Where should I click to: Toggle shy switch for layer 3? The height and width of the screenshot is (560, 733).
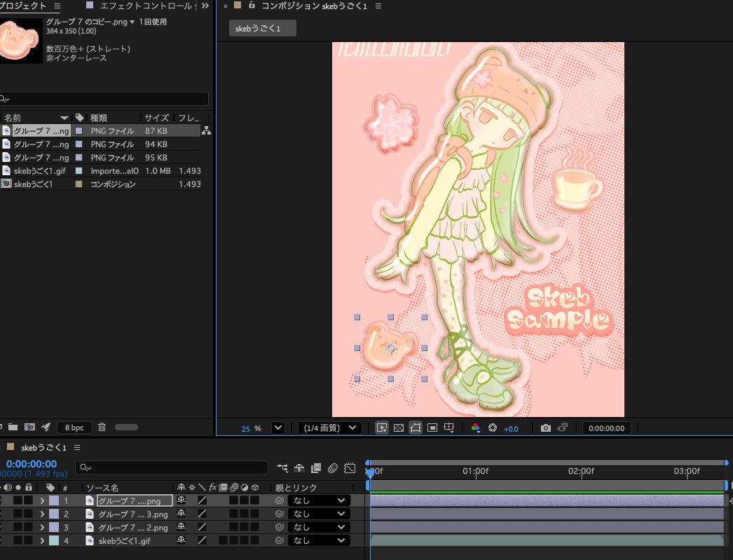181,527
